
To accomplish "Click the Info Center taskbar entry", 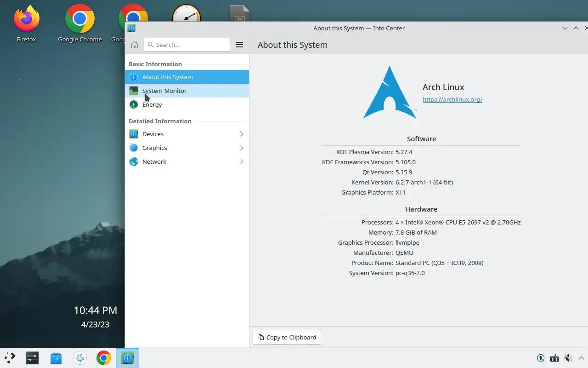I will pyautogui.click(x=128, y=358).
